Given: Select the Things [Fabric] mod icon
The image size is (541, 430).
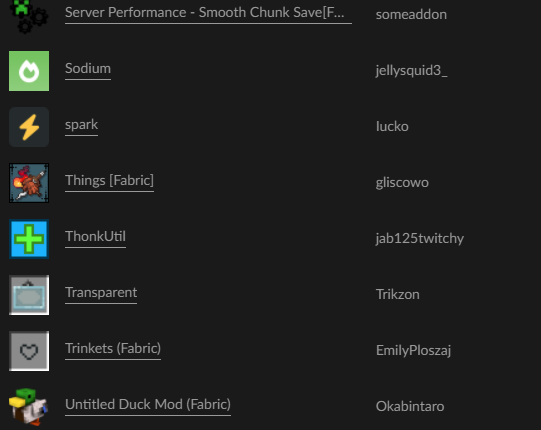Looking at the screenshot, I should click(x=29, y=183).
